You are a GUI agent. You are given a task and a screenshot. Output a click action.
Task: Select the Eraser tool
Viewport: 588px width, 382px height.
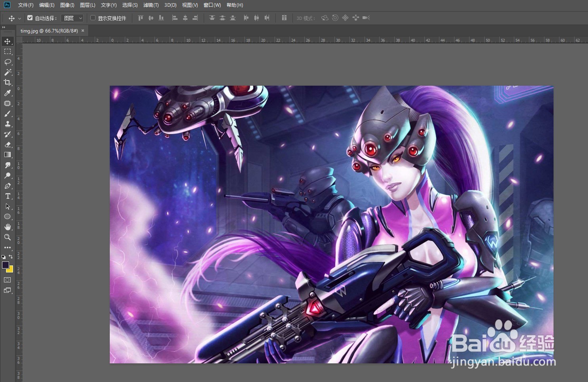click(8, 144)
